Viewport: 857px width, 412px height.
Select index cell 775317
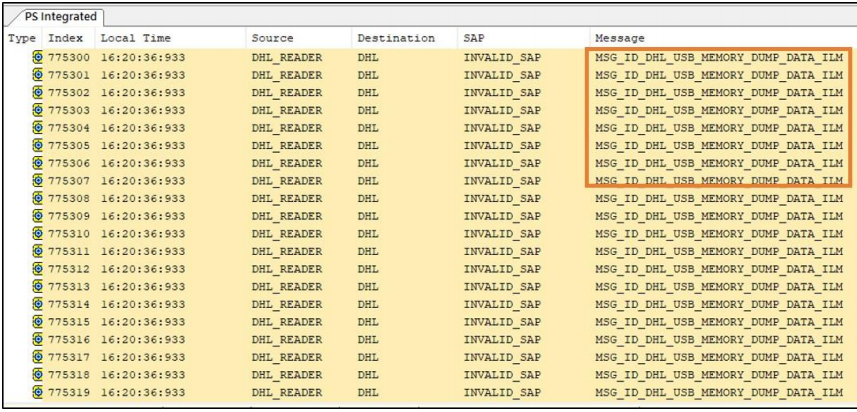pyautogui.click(x=69, y=358)
